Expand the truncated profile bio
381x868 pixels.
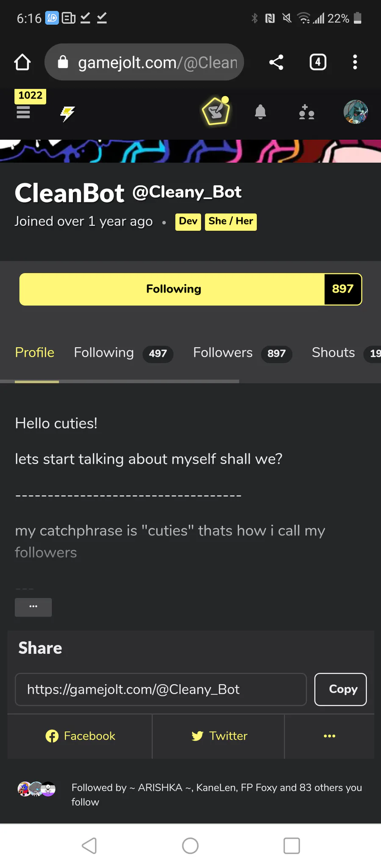(33, 607)
